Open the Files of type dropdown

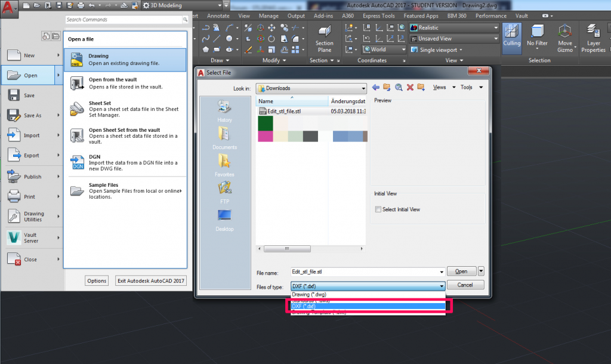click(368, 286)
